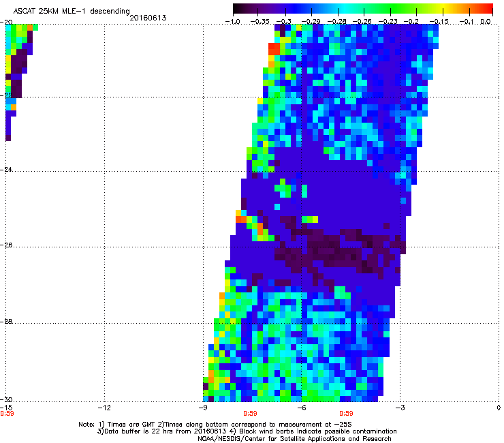Click the red 9:59 time between -6 and -3
Viewport: 504px width, 443px height.
point(346,414)
